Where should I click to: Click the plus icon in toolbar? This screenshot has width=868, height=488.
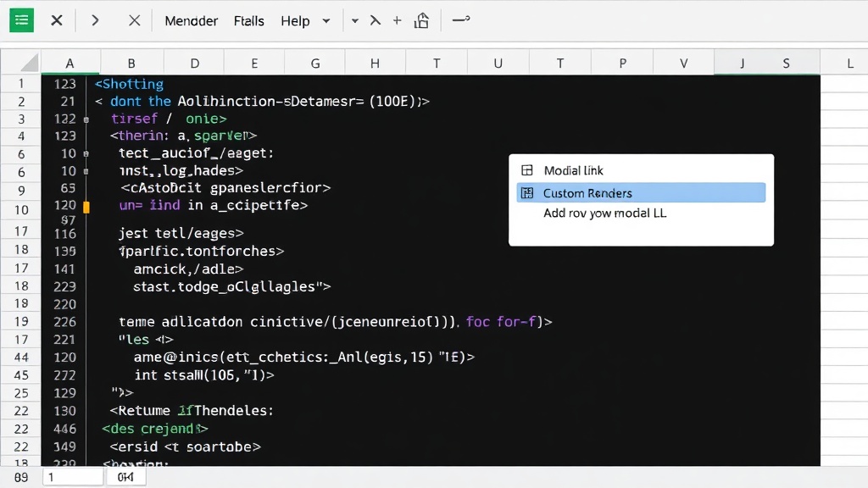coord(397,20)
